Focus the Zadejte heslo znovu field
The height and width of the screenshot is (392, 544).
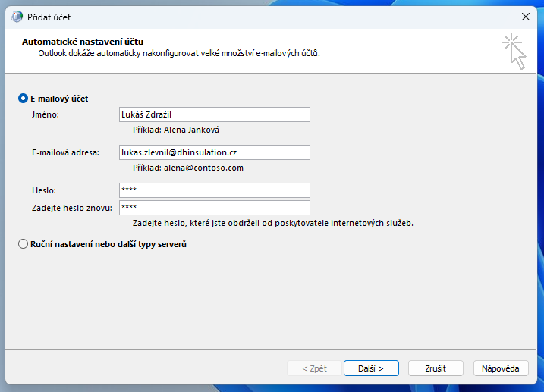pyautogui.click(x=215, y=208)
